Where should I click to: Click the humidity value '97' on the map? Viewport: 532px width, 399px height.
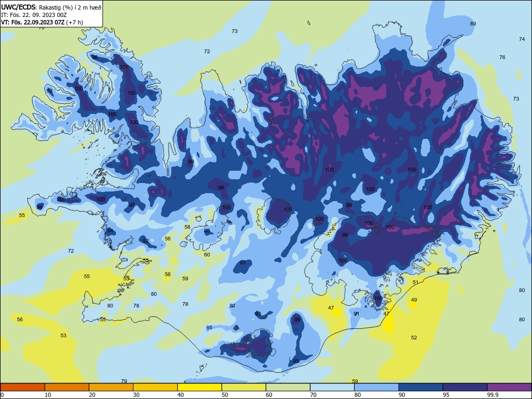(x=132, y=205)
